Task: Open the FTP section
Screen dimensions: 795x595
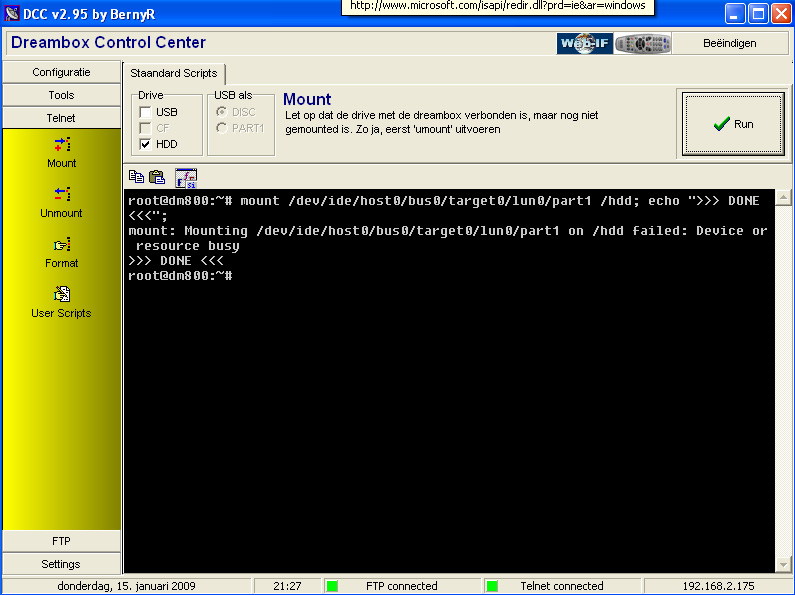Action: tap(61, 541)
